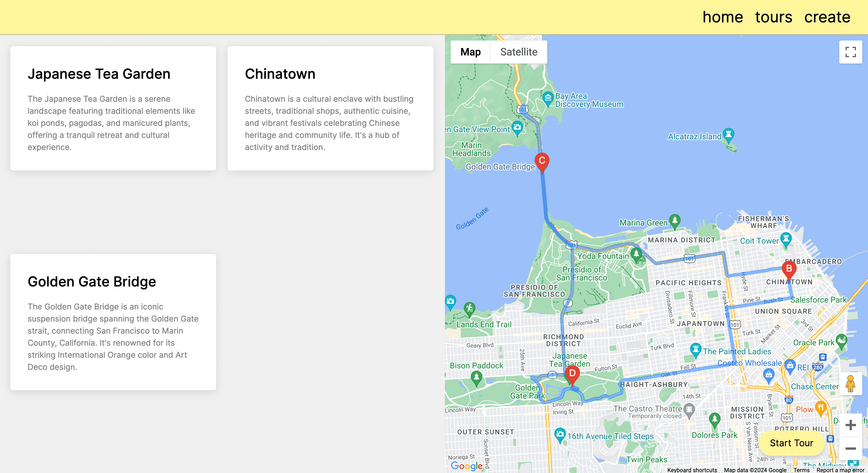
Task: Select the Golden Gate Bridge card
Action: [113, 322]
